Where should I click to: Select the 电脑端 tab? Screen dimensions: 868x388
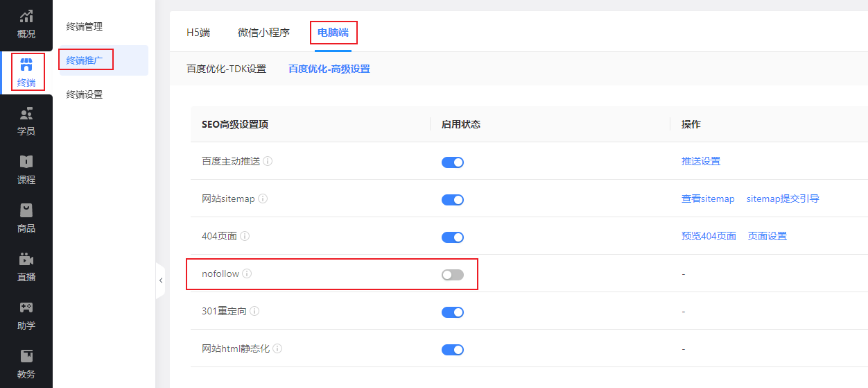coord(333,32)
